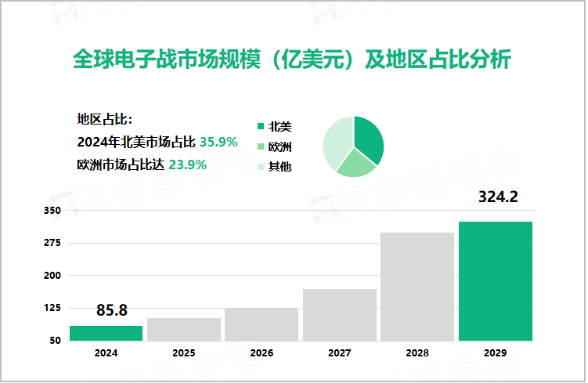Screen dimensions: 588x383
Task: Click the 2024 green bar
Action: 106,334
